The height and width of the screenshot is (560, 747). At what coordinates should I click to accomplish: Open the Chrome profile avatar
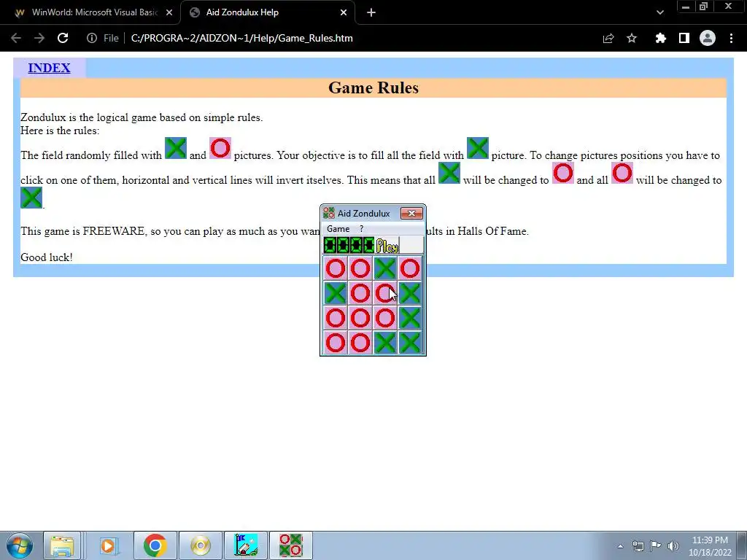708,38
